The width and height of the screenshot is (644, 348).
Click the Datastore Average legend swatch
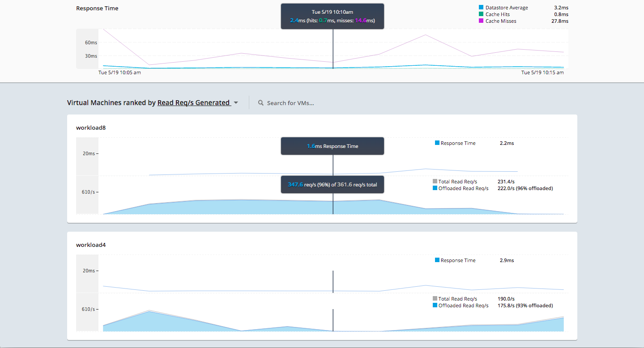click(x=481, y=8)
